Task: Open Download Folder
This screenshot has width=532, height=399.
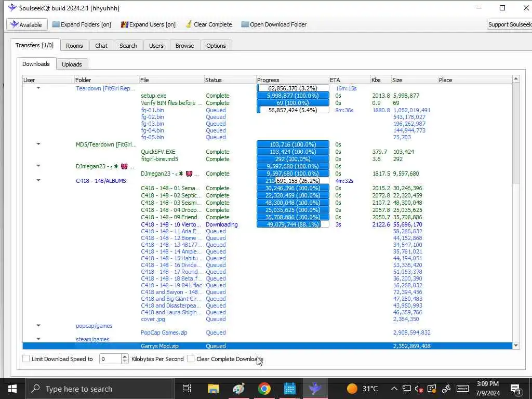Action: tap(274, 24)
